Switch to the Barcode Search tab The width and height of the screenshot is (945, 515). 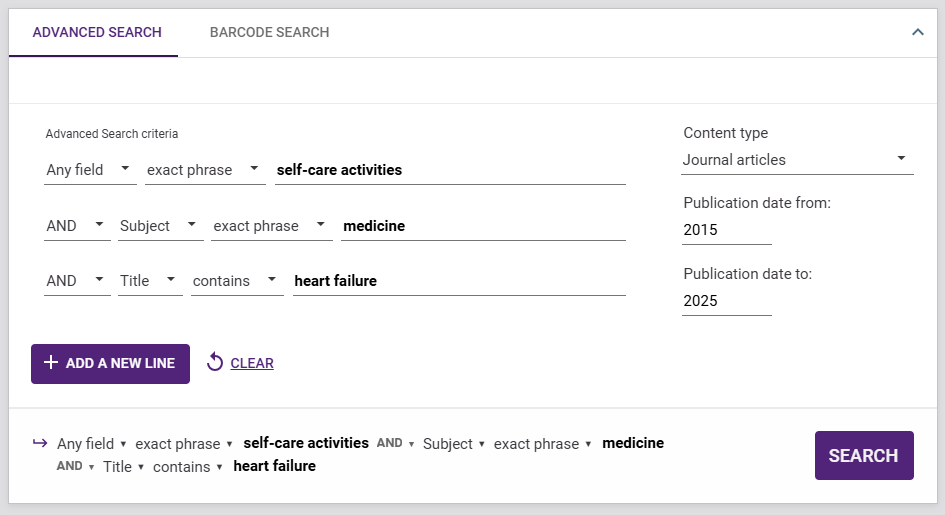269,32
